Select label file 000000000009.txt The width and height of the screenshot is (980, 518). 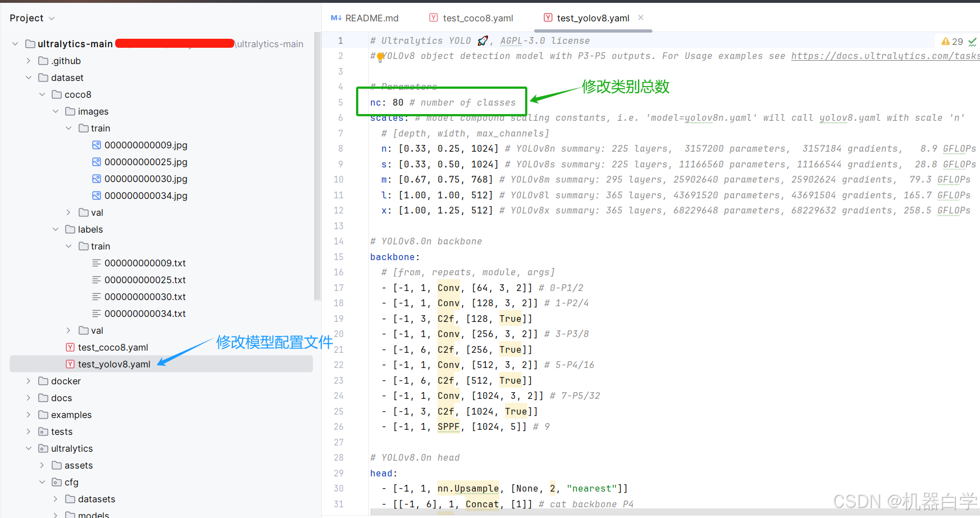(x=145, y=263)
